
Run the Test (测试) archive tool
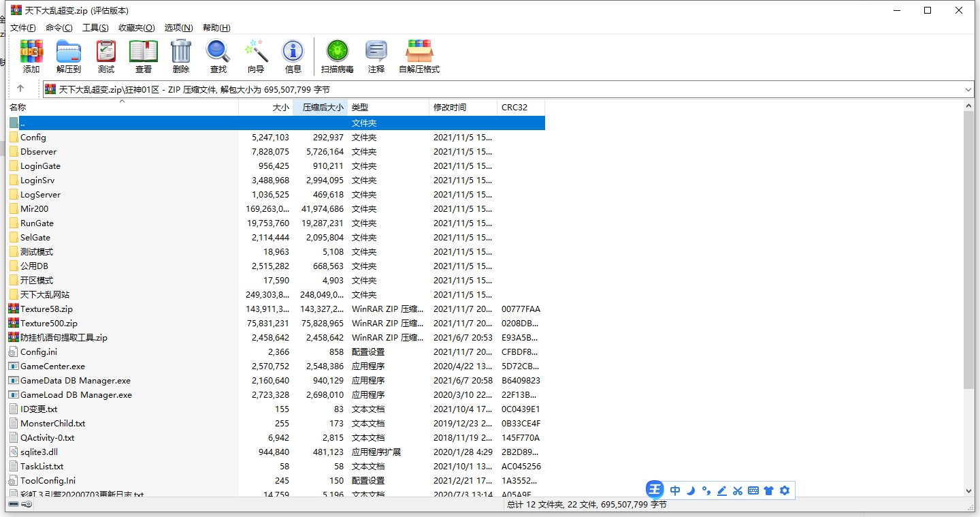(x=106, y=56)
